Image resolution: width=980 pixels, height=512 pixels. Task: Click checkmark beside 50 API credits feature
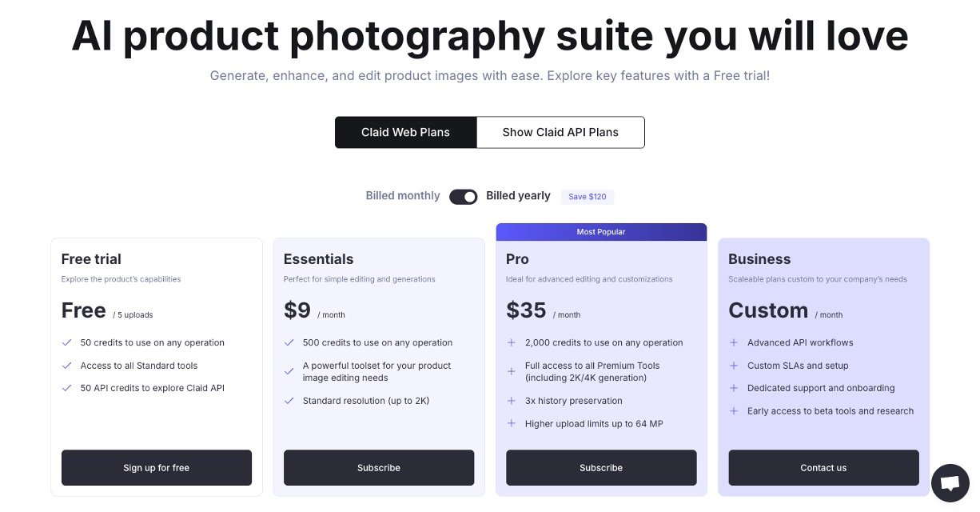pyautogui.click(x=67, y=388)
